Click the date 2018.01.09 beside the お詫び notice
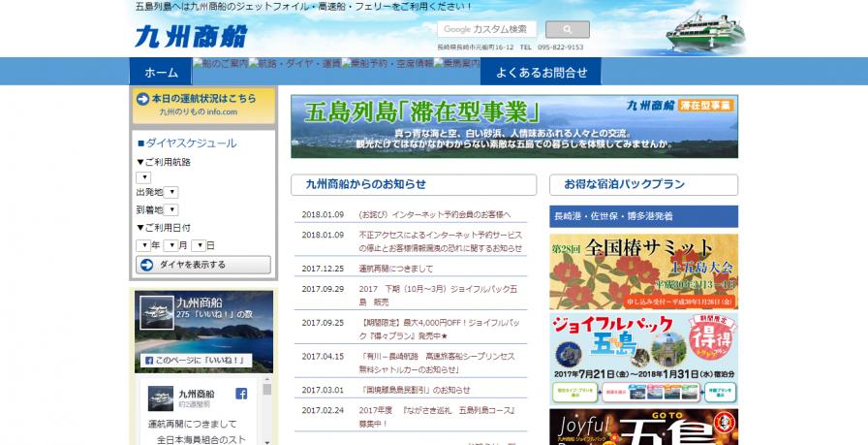The height and width of the screenshot is (445, 868). 323,214
